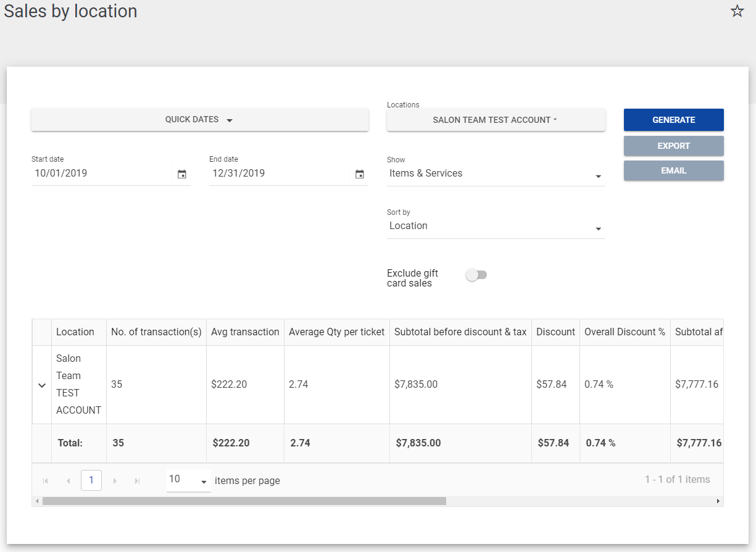The image size is (756, 552).
Task: Open the Start date calendar picker
Action: click(182, 174)
